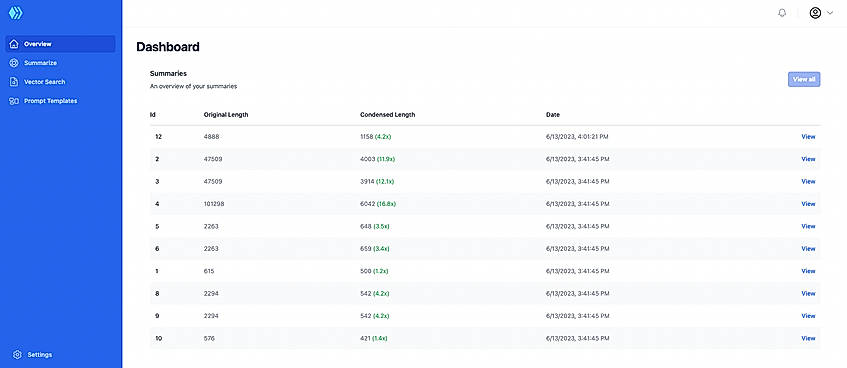Select original length value 576
The image size is (847, 368).
pos(209,338)
